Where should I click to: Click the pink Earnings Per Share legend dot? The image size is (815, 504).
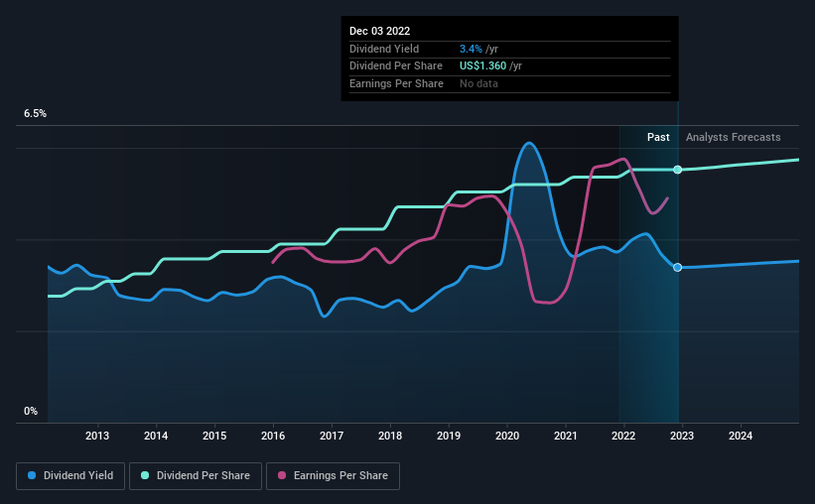tap(282, 475)
